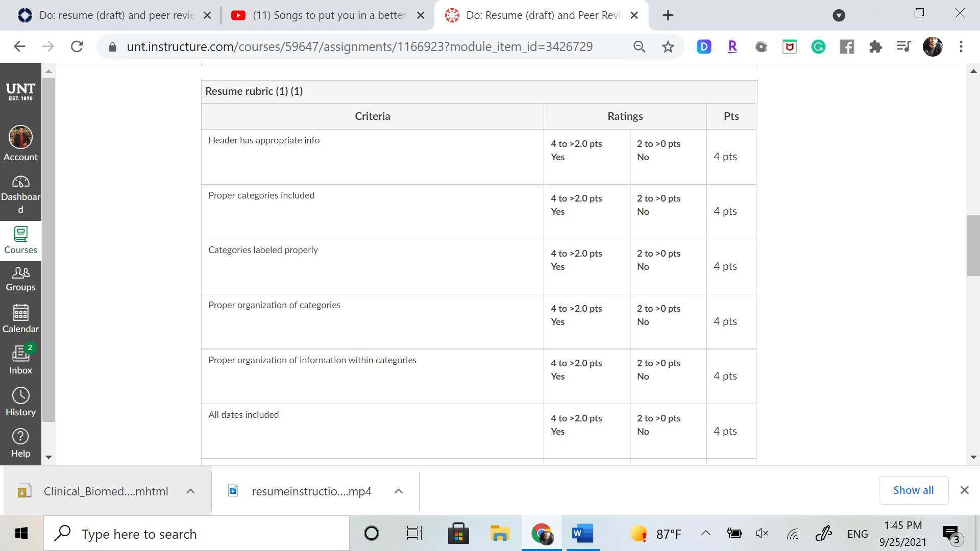Close the YouTube Songs tab
The height and width of the screenshot is (551, 980).
pos(421,15)
